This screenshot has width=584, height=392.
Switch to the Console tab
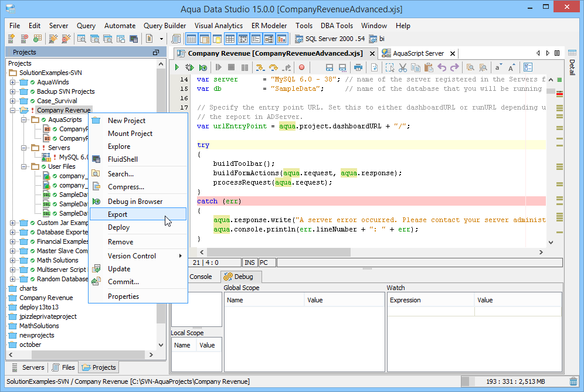coord(201,277)
